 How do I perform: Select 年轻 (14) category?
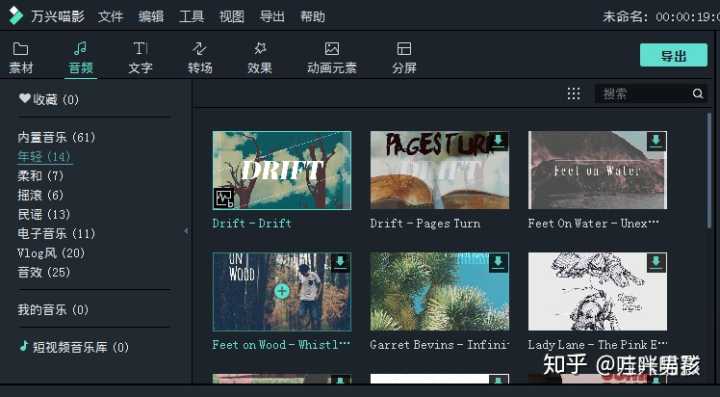click(44, 157)
